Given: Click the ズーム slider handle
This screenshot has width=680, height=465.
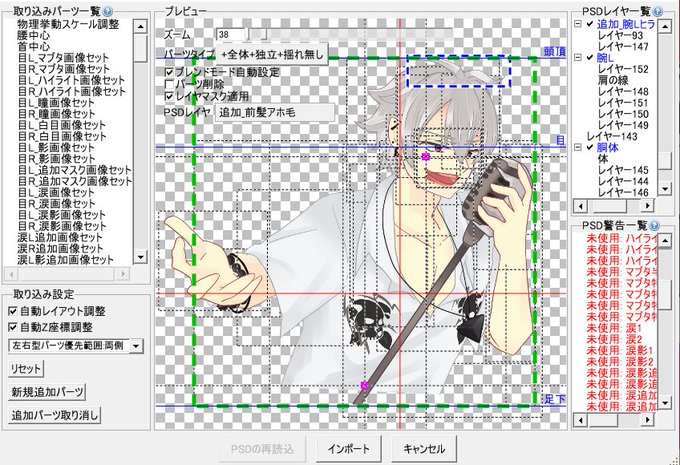Looking at the screenshot, I should [x=262, y=34].
